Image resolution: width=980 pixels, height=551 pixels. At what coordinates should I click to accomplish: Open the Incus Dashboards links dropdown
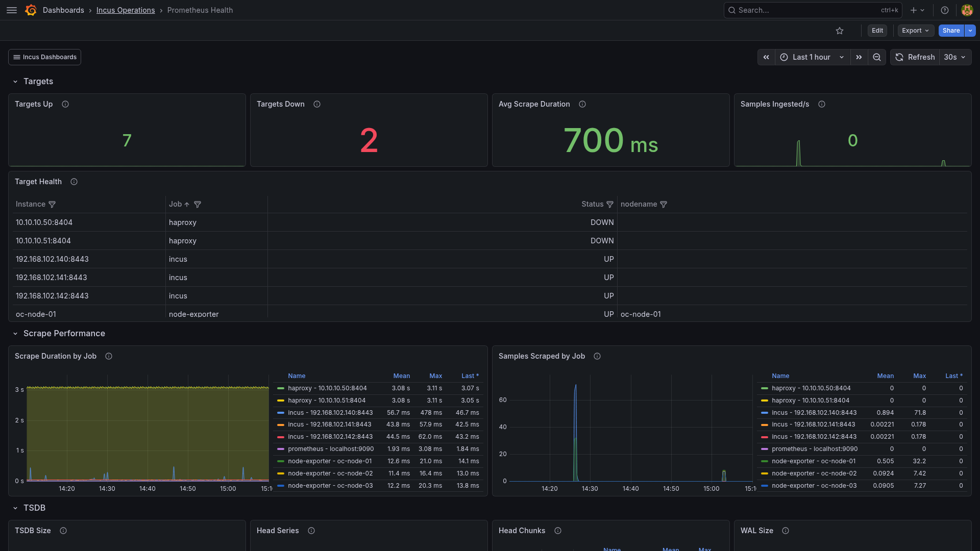[44, 57]
